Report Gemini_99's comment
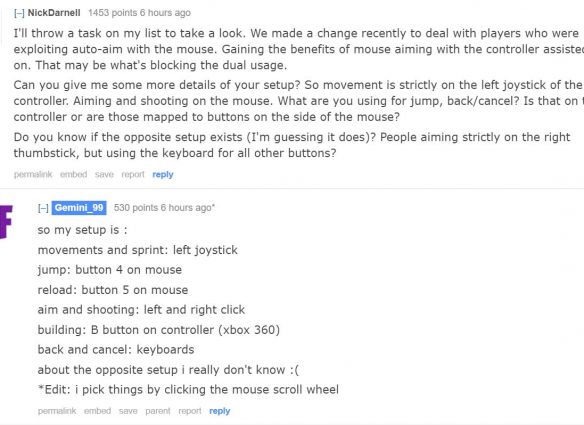584x425 pixels. coord(190,411)
